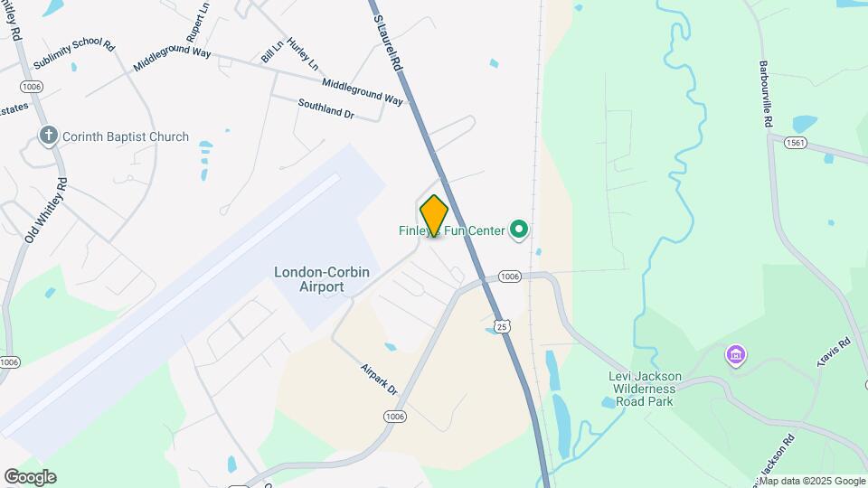The width and height of the screenshot is (868, 488).
Task: Click the Airpark Dr road label
Action: pyautogui.click(x=379, y=380)
